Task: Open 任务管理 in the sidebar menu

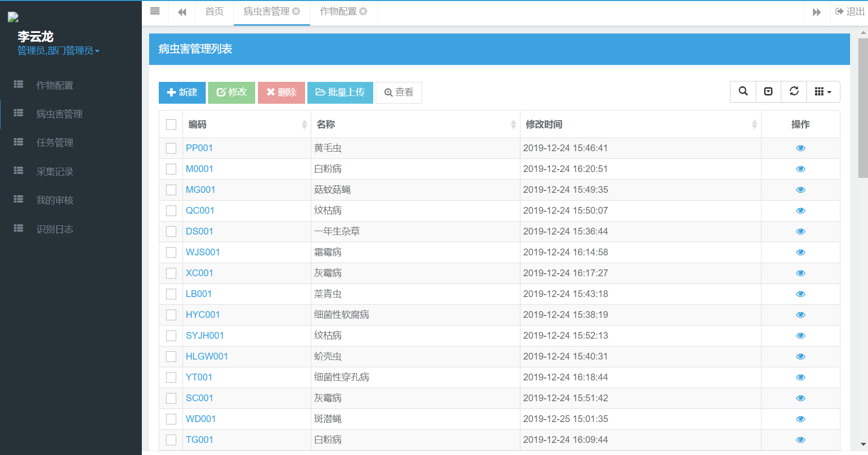Action: [71, 142]
